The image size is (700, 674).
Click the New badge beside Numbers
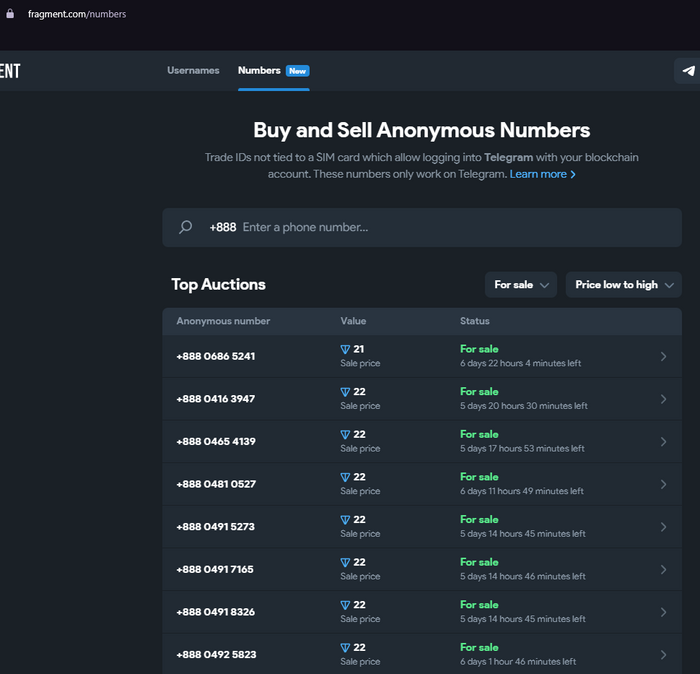point(298,71)
